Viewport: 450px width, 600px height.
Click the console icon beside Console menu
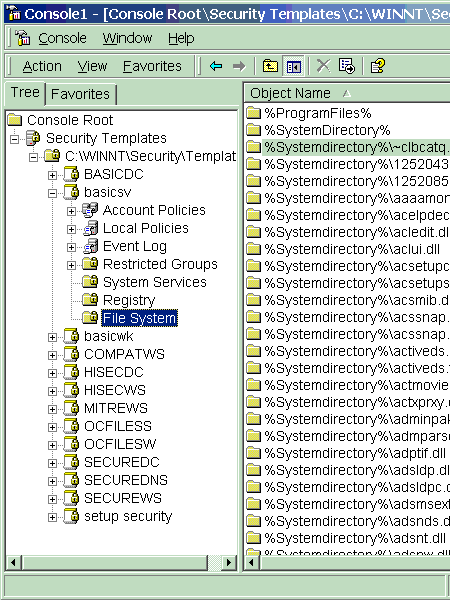coord(23,38)
